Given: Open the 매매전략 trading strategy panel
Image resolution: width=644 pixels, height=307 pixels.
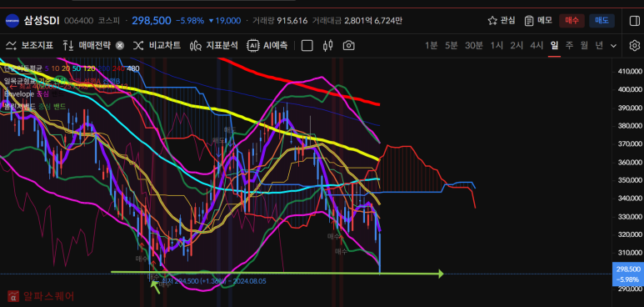Looking at the screenshot, I should 87,45.
